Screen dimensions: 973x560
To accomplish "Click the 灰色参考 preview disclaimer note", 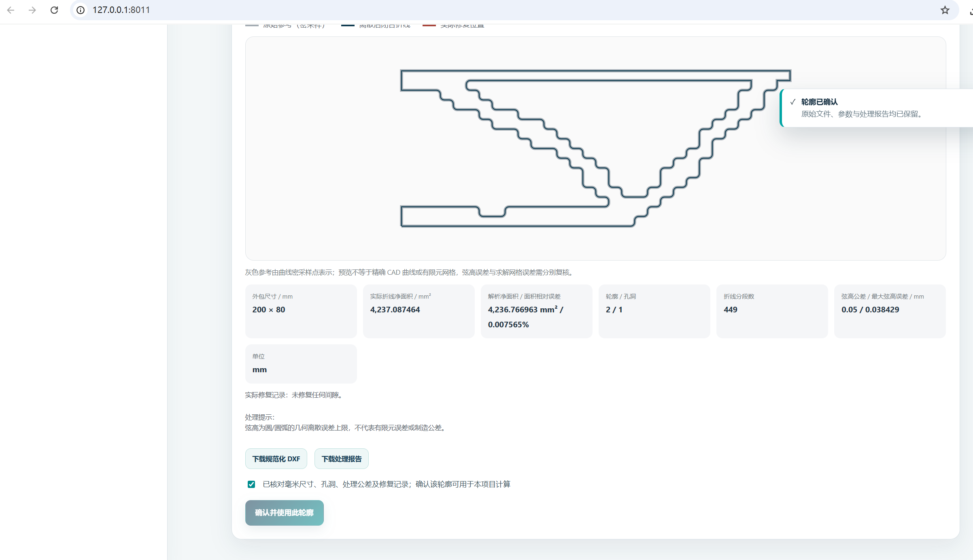I will [x=410, y=272].
